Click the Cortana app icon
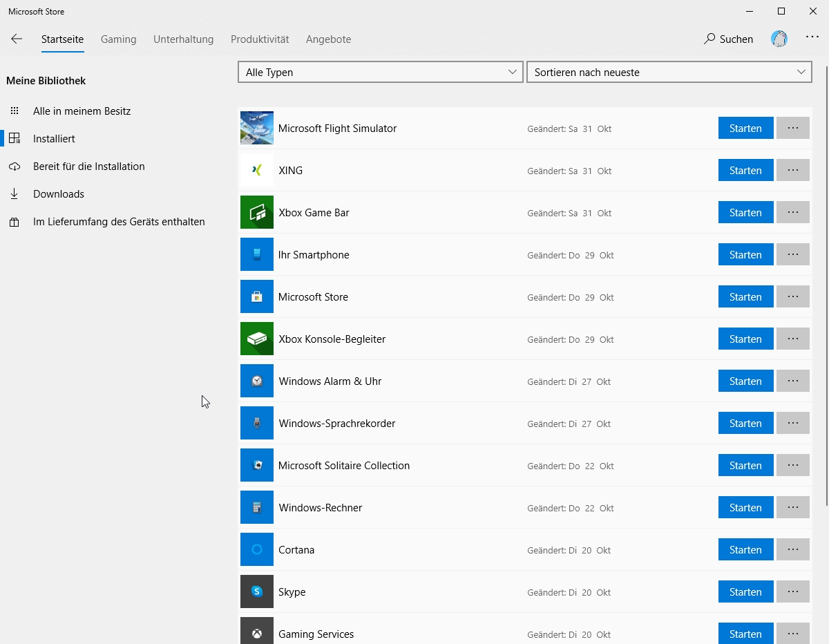 (257, 550)
